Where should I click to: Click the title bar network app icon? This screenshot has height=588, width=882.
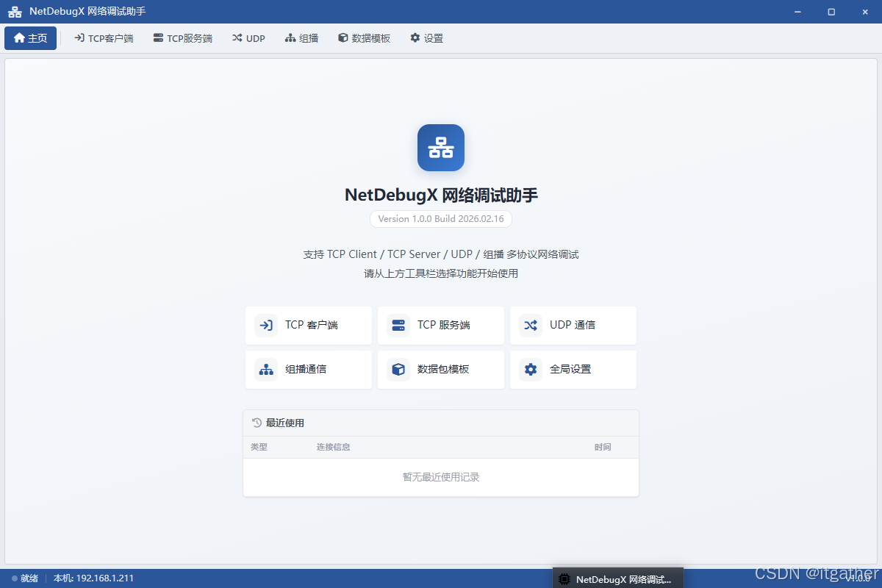(x=15, y=12)
